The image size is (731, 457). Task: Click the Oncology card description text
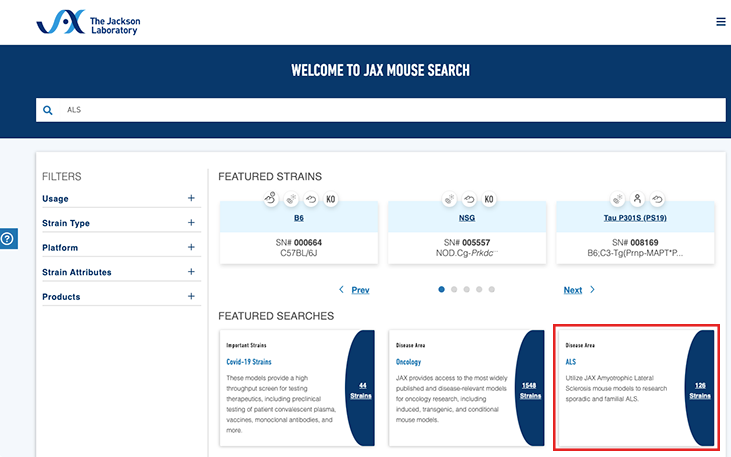point(452,399)
